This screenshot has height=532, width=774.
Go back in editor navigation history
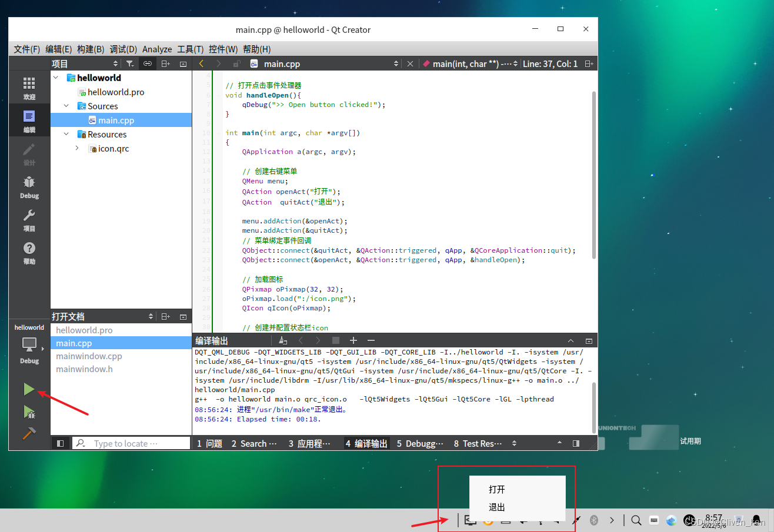(202, 63)
